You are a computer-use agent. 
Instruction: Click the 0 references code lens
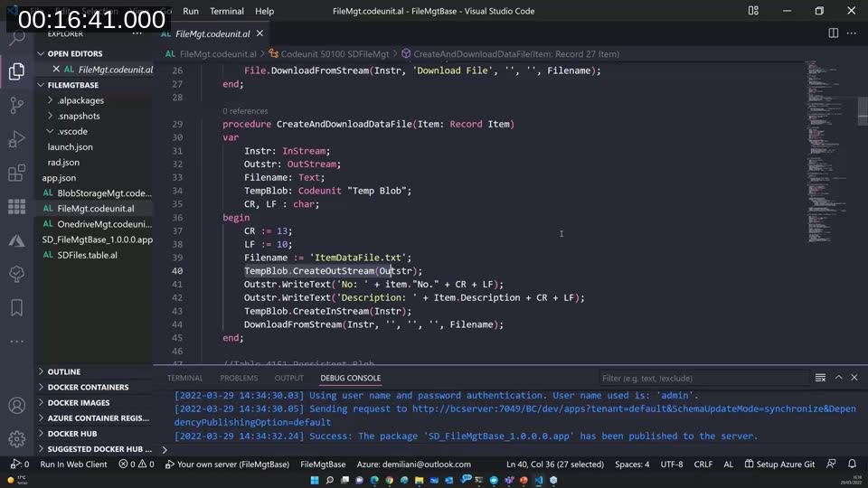(245, 111)
